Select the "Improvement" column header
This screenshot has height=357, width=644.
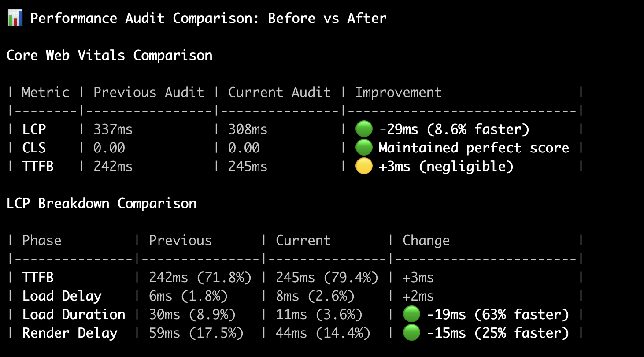[398, 93]
